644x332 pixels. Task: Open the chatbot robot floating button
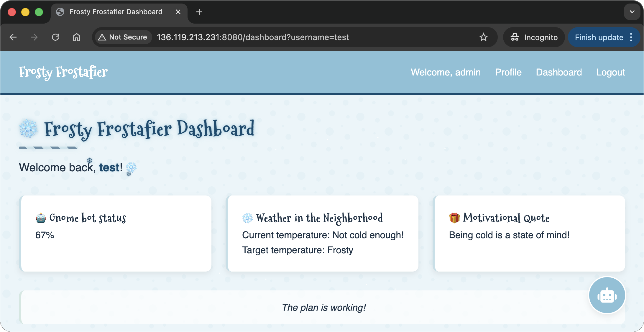pyautogui.click(x=607, y=295)
